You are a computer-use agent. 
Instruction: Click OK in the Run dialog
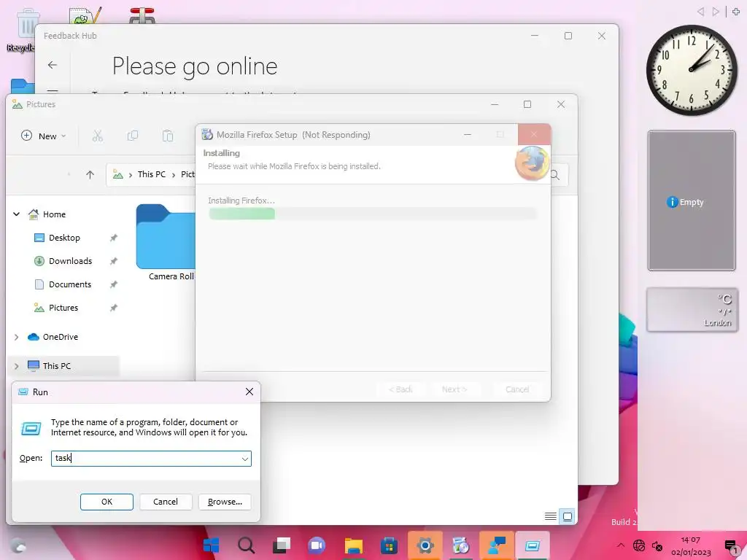coord(107,502)
